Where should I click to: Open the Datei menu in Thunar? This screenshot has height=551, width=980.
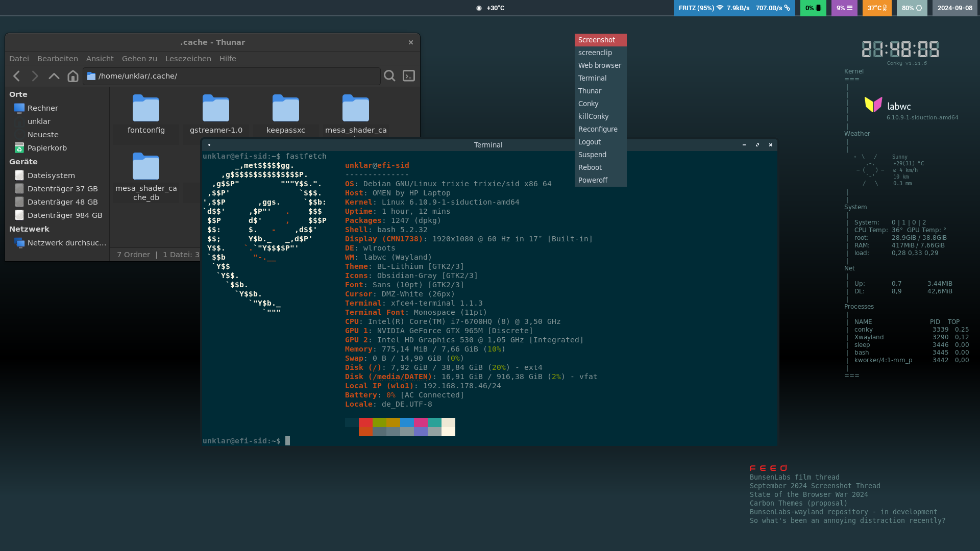pos(19,59)
